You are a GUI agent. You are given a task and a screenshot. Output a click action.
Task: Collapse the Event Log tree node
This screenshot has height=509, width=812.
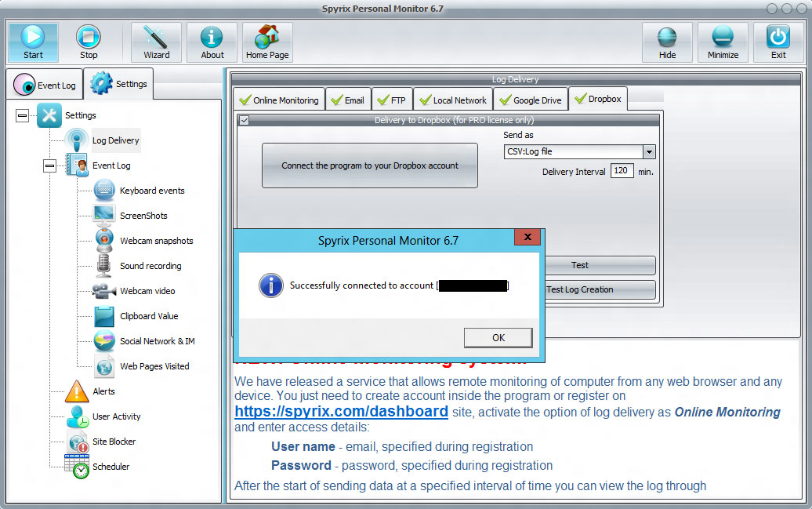49,165
